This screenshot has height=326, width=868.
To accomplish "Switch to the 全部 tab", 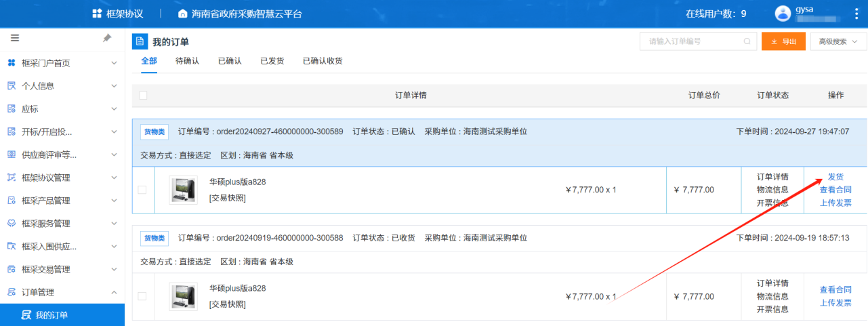I will point(149,61).
